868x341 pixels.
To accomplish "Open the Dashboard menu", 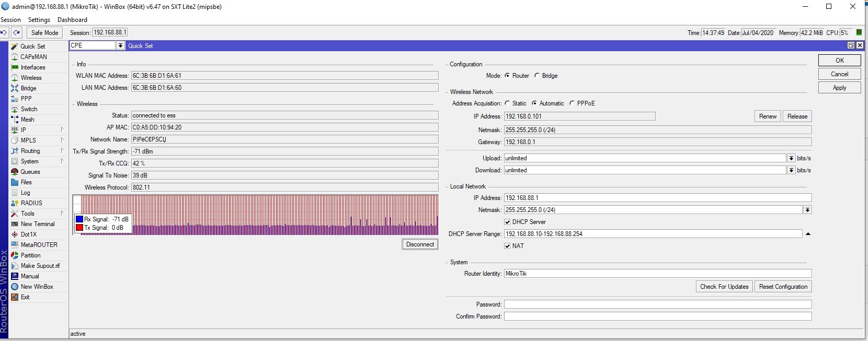I will [x=72, y=20].
